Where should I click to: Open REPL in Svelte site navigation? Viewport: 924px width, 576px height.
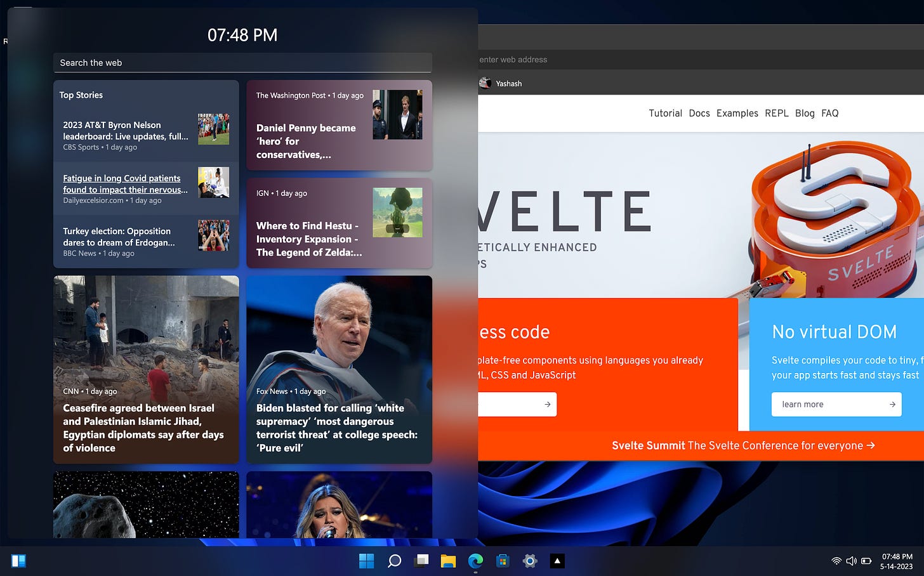pyautogui.click(x=777, y=113)
